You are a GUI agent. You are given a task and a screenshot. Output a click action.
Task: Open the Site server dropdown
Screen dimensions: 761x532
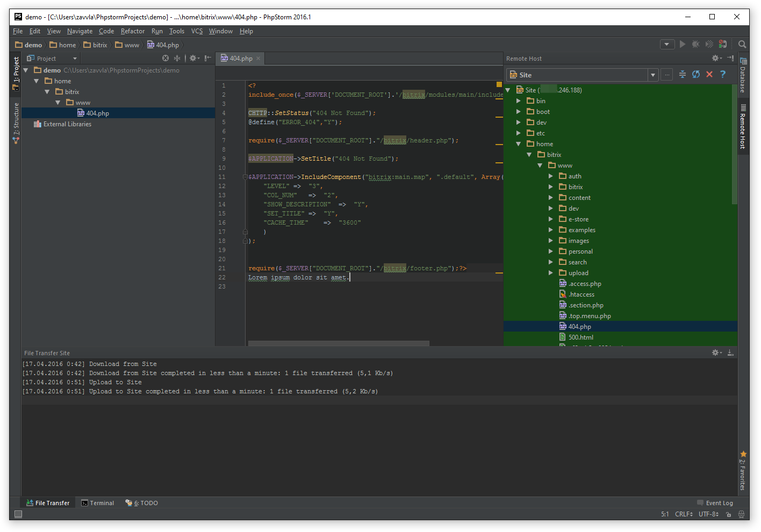(653, 75)
